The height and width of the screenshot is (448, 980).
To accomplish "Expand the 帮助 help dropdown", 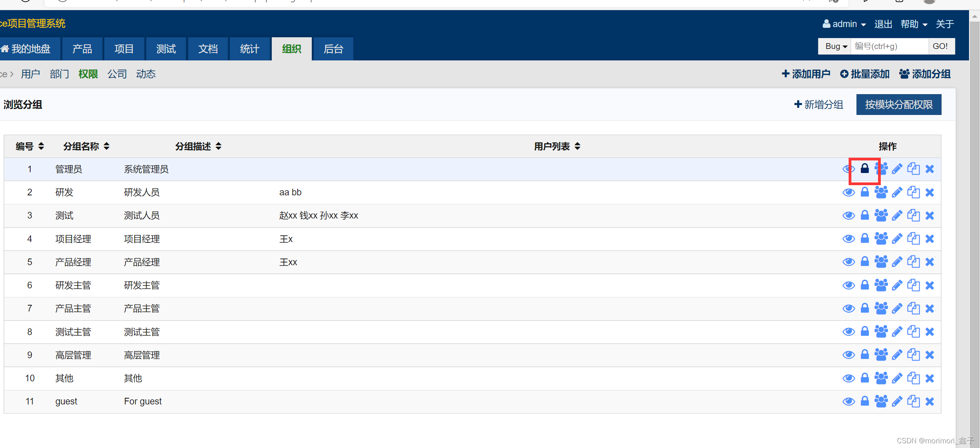I will [x=914, y=24].
